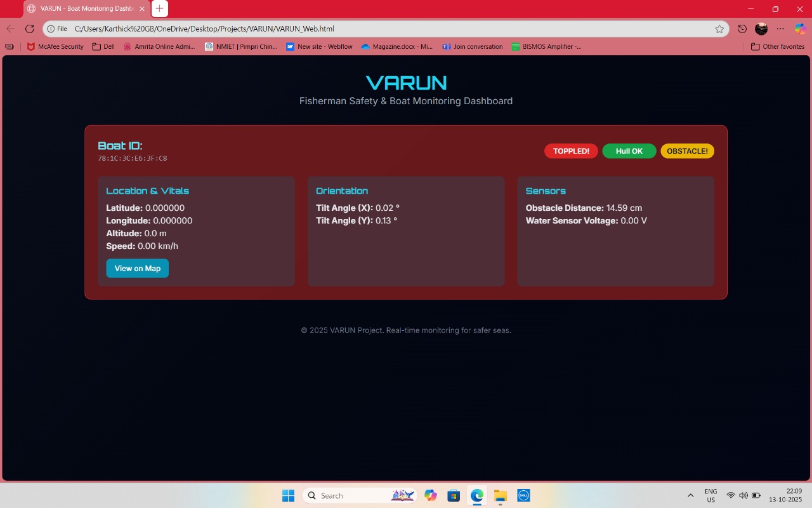Expand the Dell bookmarks folder
The width and height of the screenshot is (812, 508).
tap(103, 46)
